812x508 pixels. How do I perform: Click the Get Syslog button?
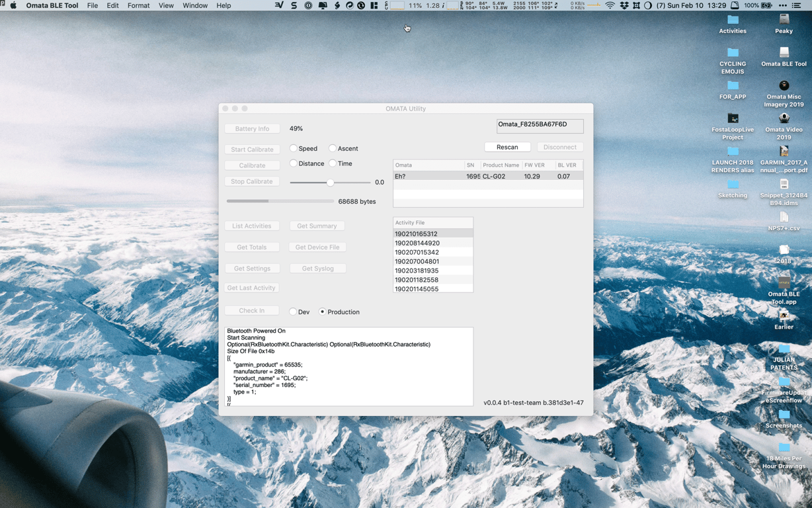click(x=317, y=268)
